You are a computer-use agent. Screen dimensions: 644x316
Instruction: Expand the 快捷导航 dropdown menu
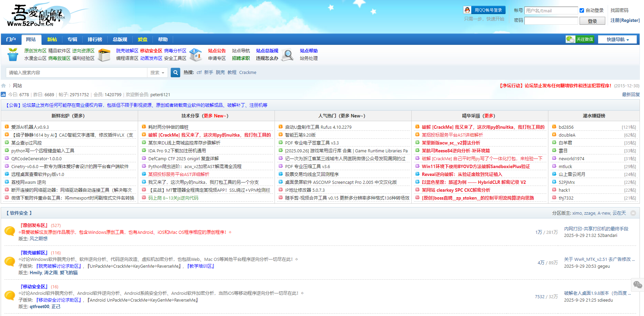617,39
